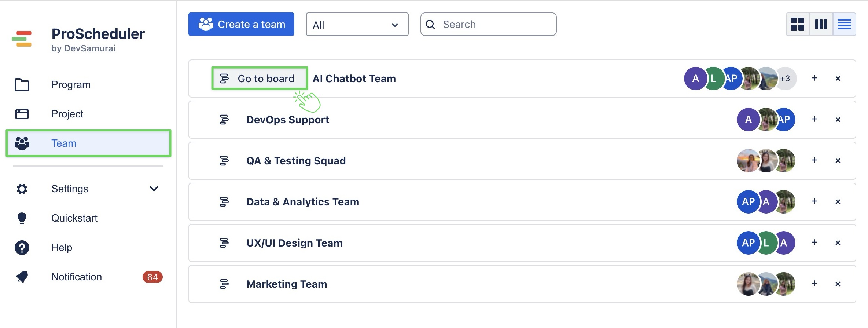Open the Program section in sidebar
The height and width of the screenshot is (328, 868).
71,85
